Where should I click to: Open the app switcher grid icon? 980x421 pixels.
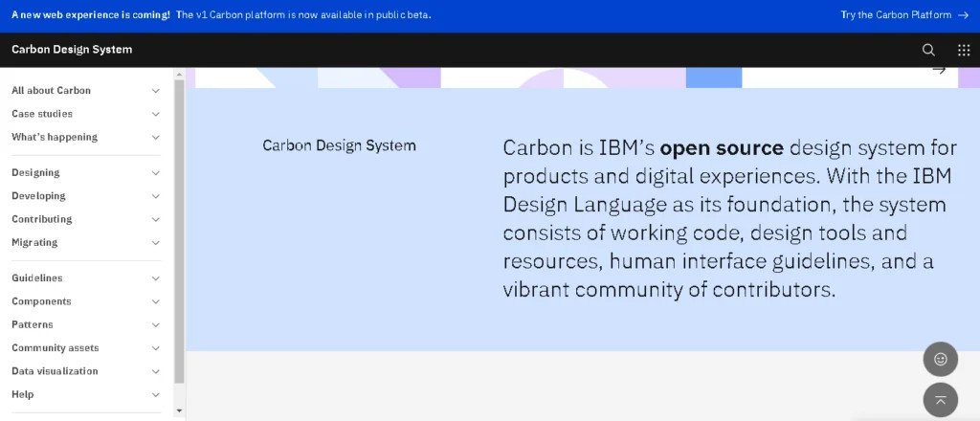pyautogui.click(x=964, y=50)
